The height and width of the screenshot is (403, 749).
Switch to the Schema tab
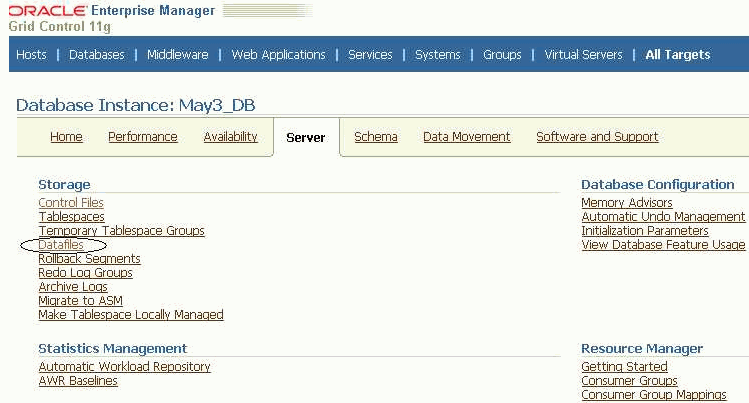click(375, 137)
